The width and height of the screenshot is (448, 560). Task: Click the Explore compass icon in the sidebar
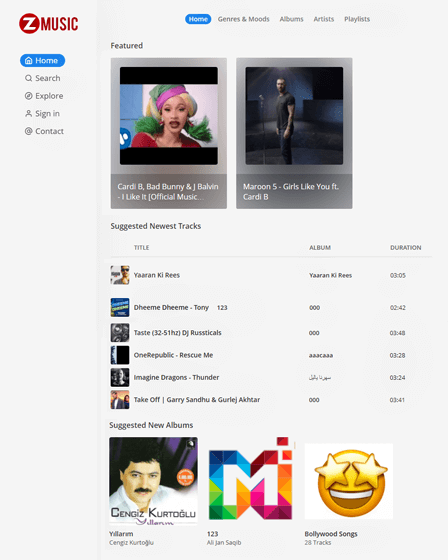[29, 96]
